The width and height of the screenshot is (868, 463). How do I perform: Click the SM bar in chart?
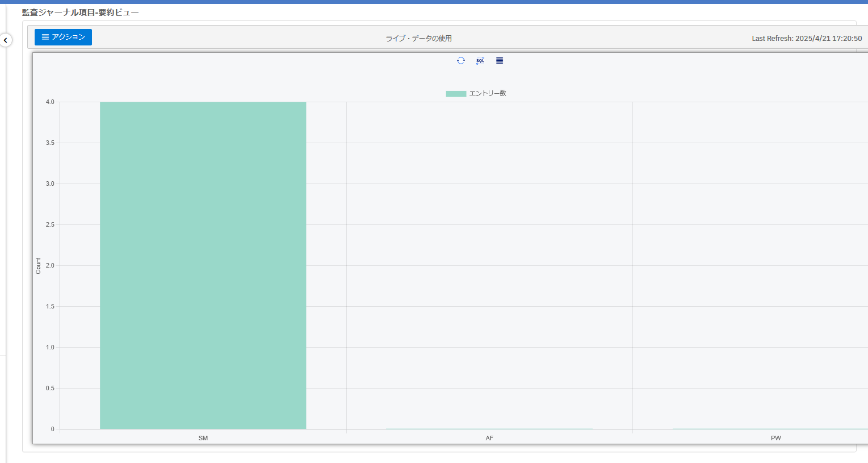(203, 265)
